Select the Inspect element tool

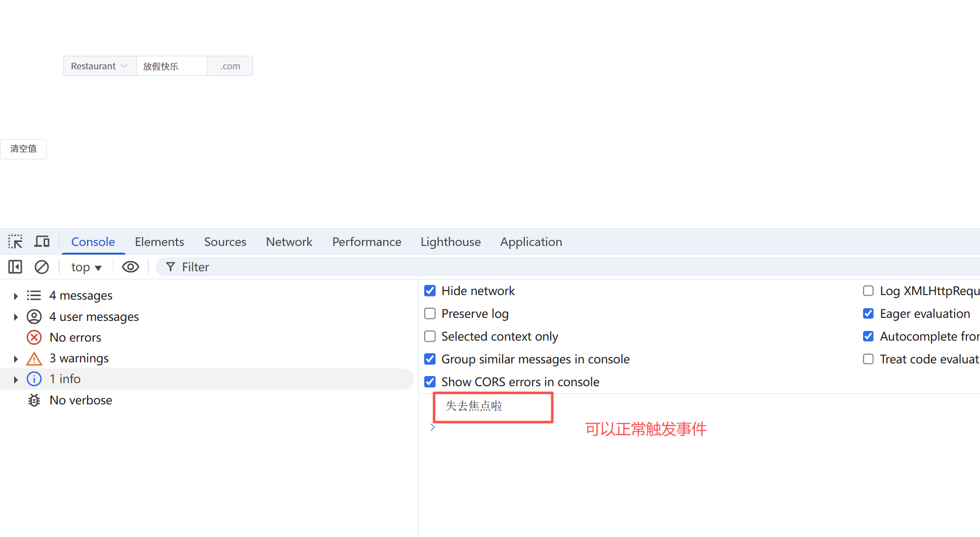15,241
